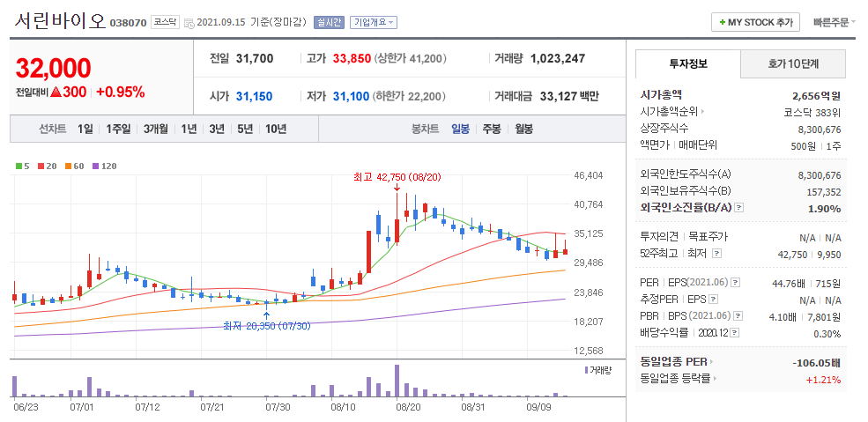Click the help icon next to 배당수익률 2020.12

[734, 333]
